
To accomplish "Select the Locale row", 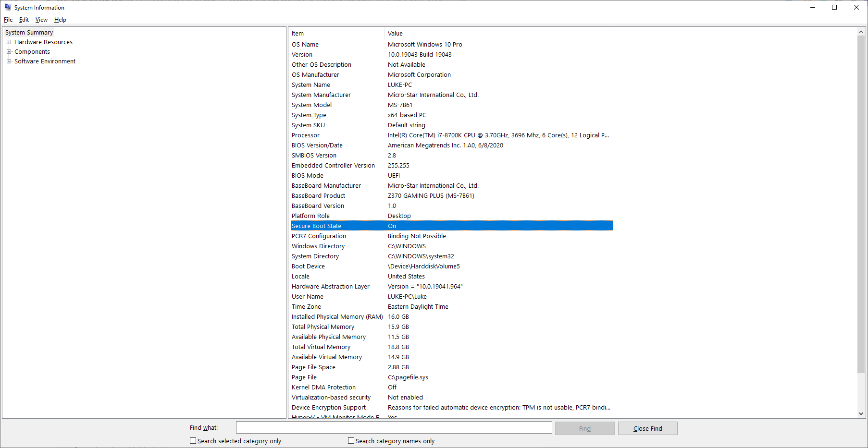I will coord(452,277).
